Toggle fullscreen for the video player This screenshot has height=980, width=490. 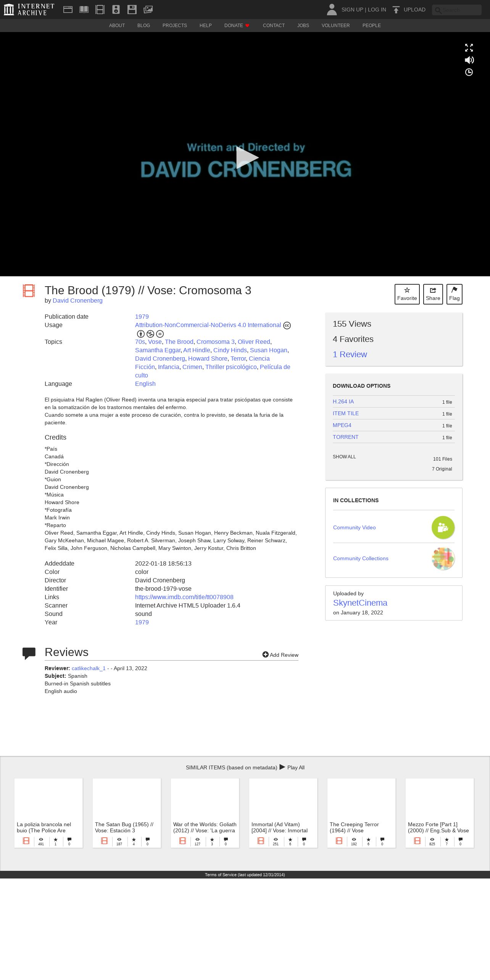469,48
